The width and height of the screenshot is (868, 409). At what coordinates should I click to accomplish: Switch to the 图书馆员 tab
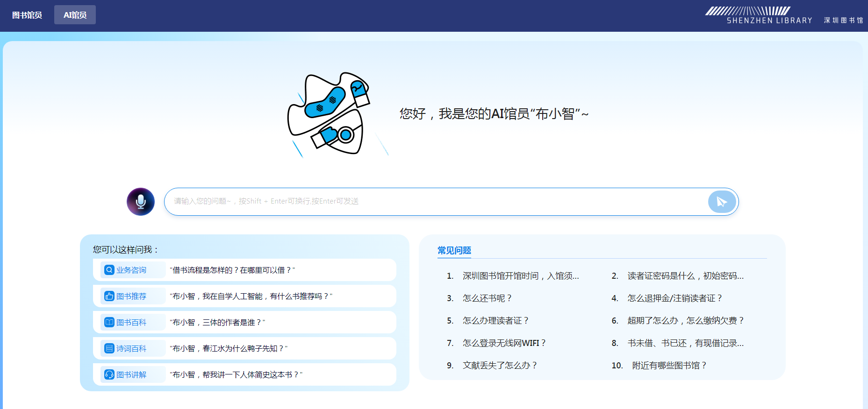coord(27,15)
